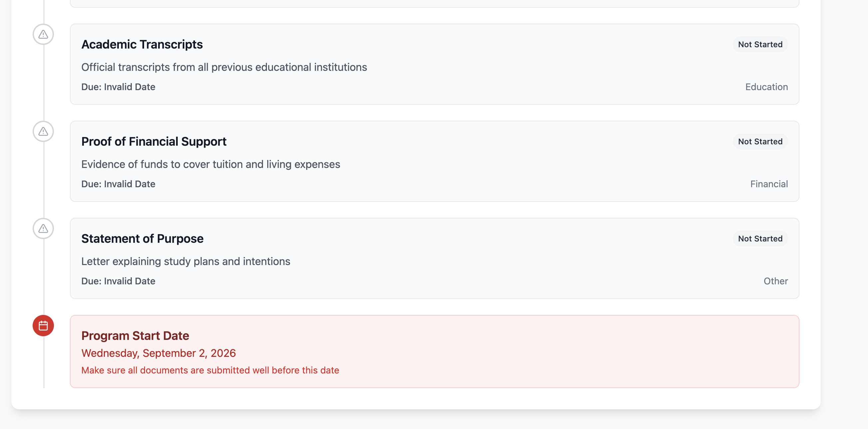Click red calendar icon for Program Start Date
The height and width of the screenshot is (429, 868).
pos(43,326)
